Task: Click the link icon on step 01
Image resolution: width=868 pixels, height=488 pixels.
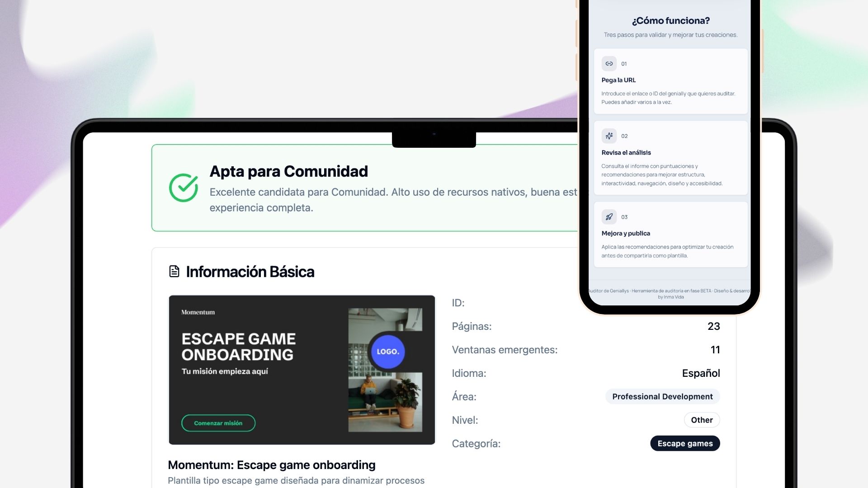Action: [x=609, y=64]
